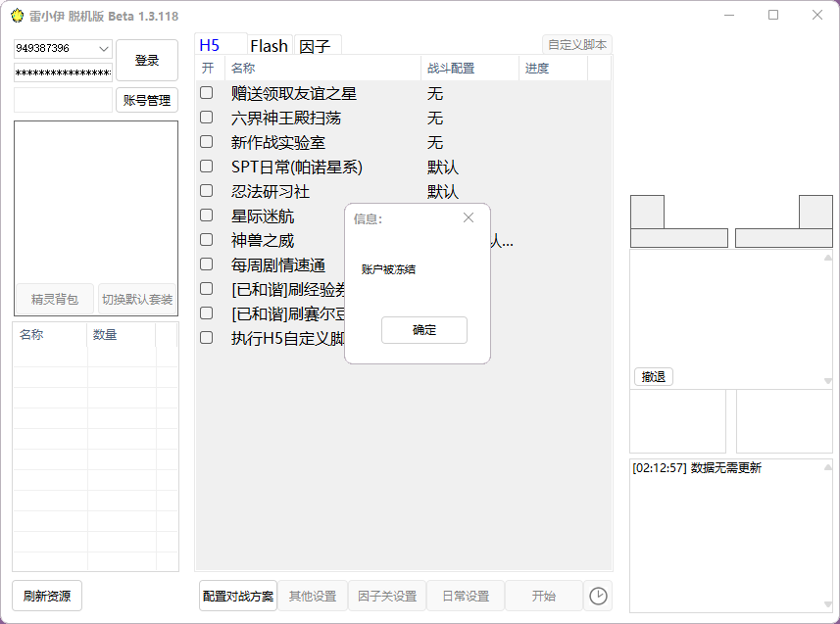Open 账号管理 account management
Screen dimensions: 840x624
coord(147,100)
